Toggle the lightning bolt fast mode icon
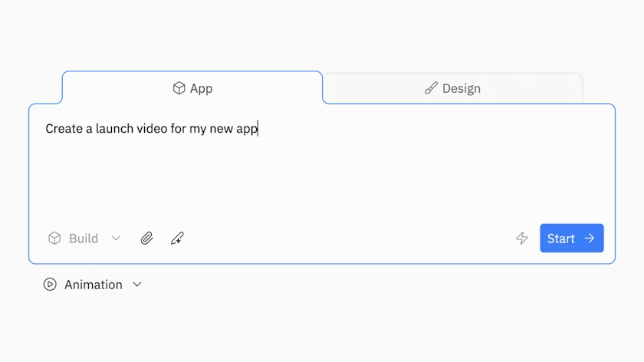 point(522,239)
